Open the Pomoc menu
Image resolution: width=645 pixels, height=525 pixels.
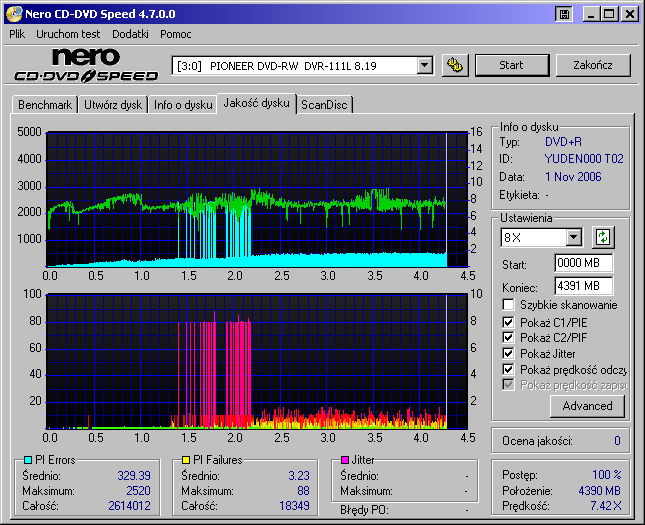(176, 34)
